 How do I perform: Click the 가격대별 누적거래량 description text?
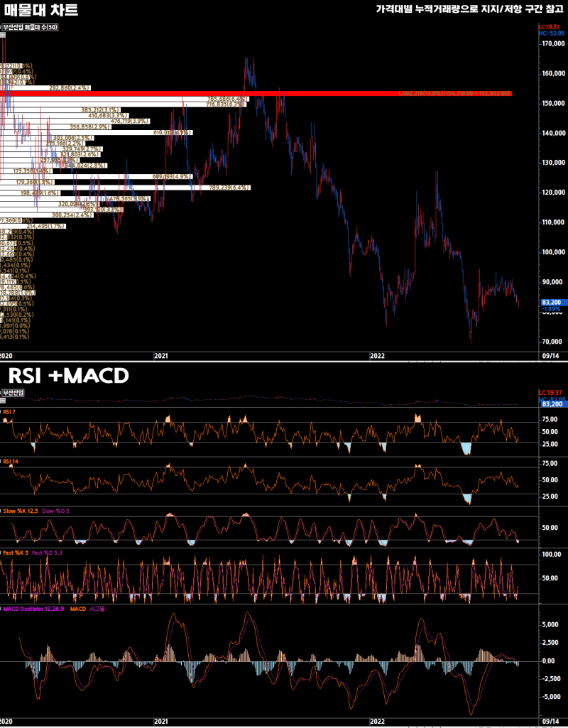coord(469,9)
